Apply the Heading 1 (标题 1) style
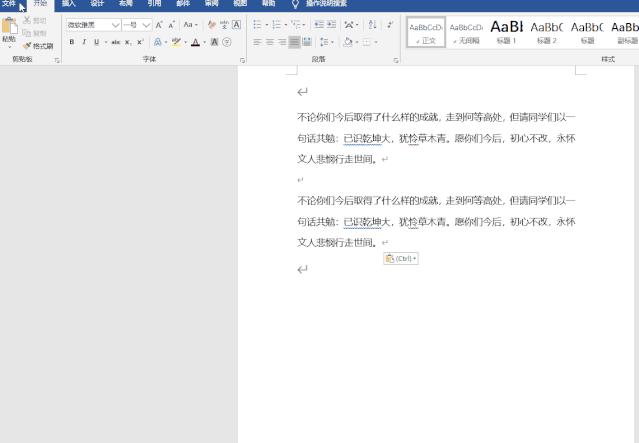 (507, 32)
